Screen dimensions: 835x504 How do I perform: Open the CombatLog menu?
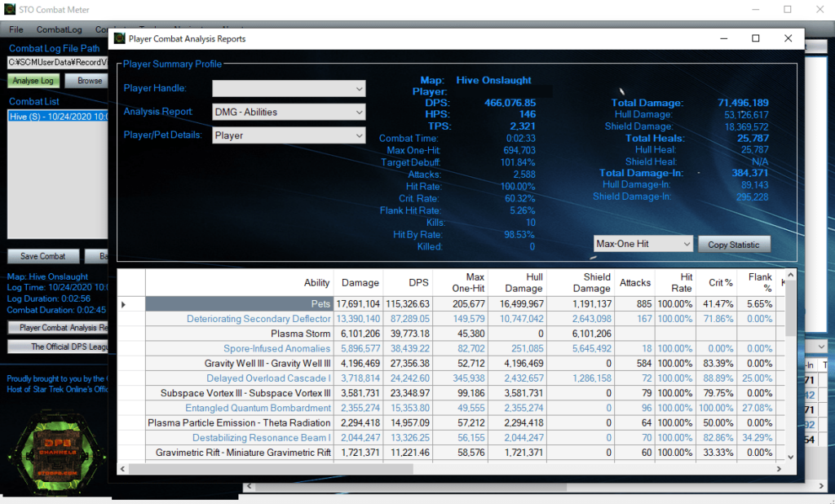(59, 29)
